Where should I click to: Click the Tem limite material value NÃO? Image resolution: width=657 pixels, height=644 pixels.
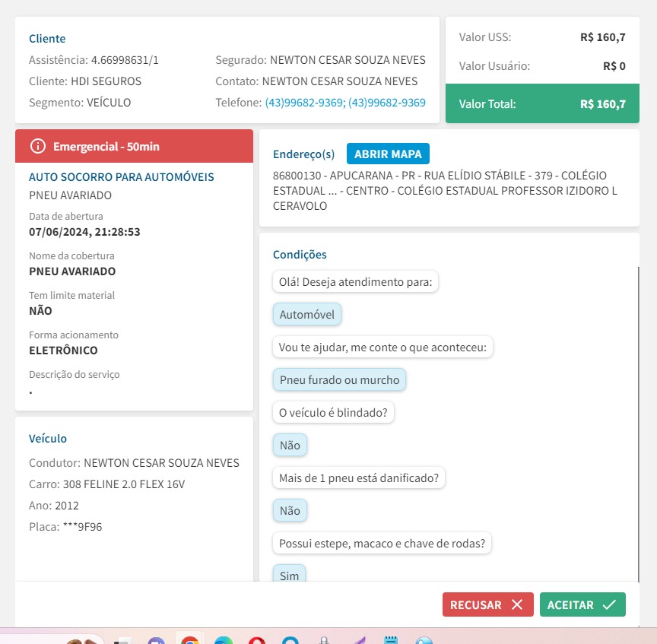click(x=40, y=311)
